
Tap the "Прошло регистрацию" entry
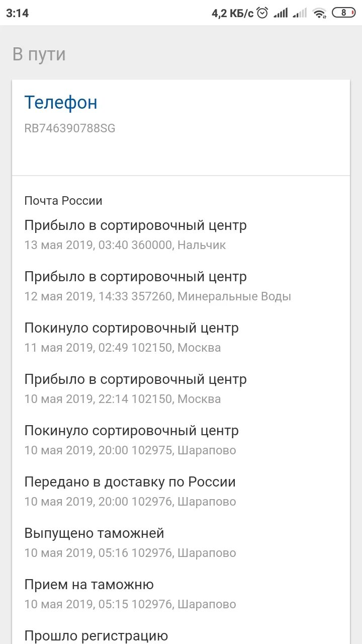point(96,636)
